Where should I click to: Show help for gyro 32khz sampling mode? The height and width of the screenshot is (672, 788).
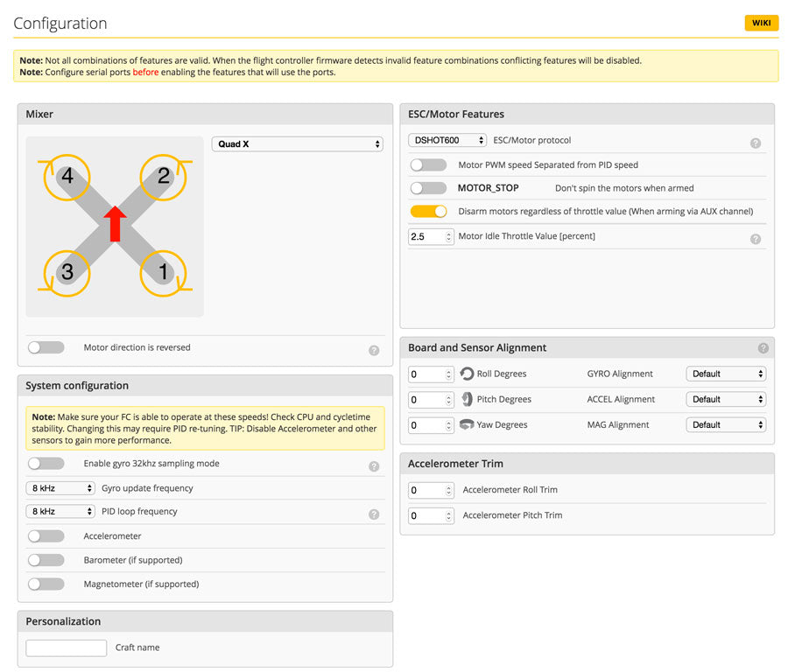373,466
